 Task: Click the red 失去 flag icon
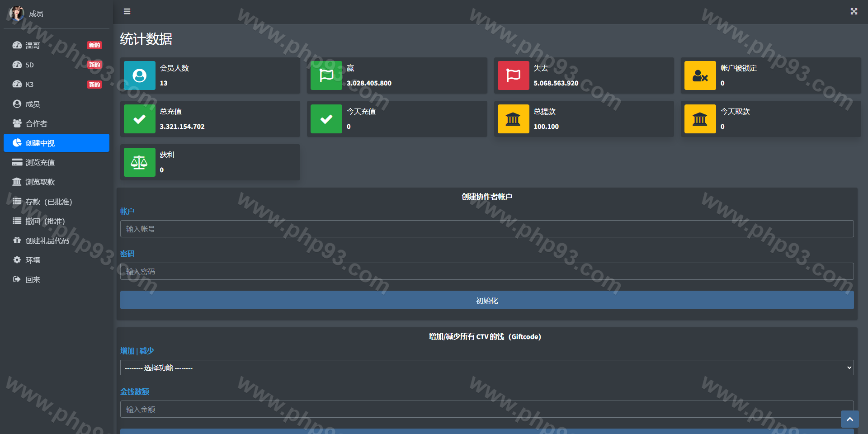(513, 75)
